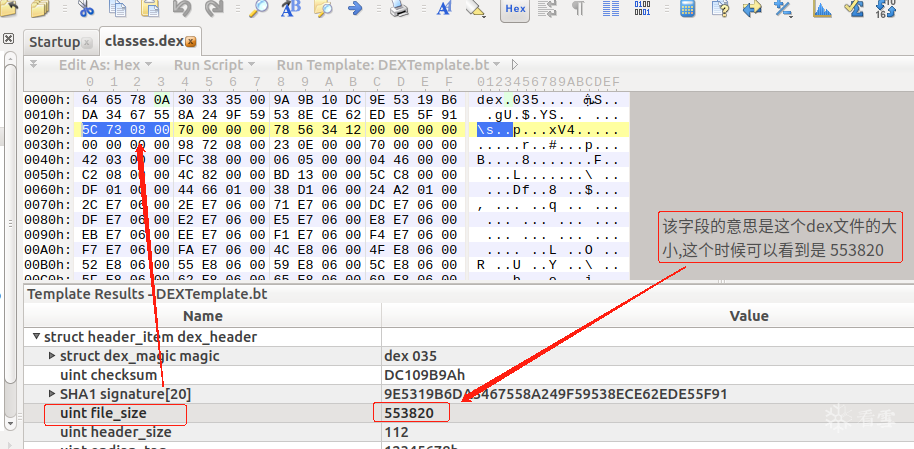Click Template Results - DEXTemplate.bt title

[x=147, y=294]
